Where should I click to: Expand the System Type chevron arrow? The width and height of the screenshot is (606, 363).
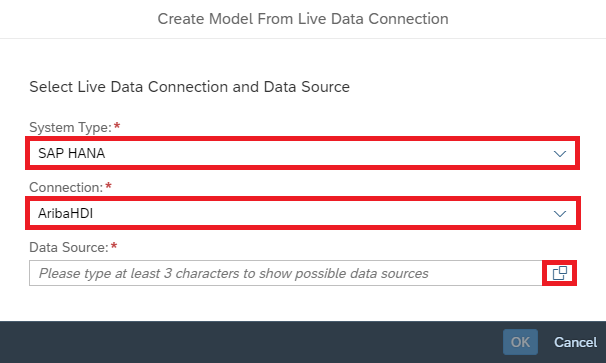[560, 153]
